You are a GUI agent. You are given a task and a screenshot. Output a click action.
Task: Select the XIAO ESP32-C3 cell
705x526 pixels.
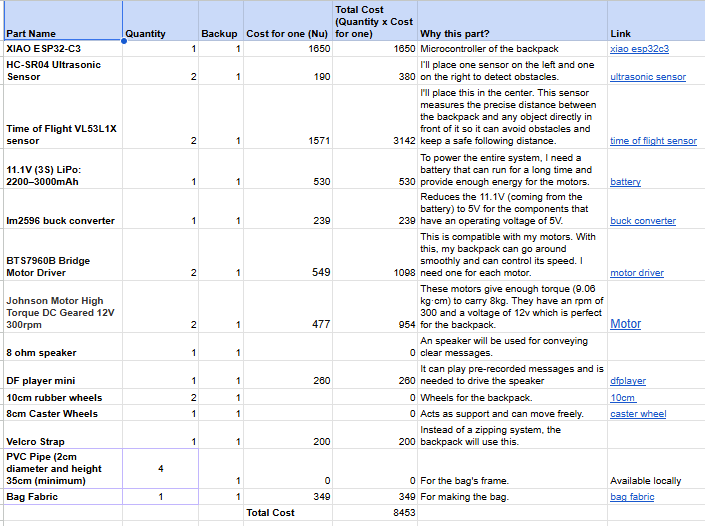[x=63, y=49]
